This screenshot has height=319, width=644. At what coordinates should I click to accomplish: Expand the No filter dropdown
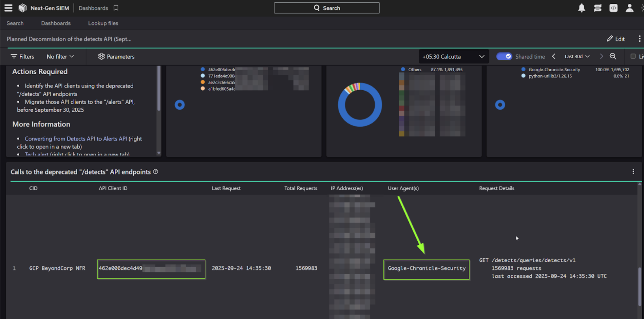[60, 57]
